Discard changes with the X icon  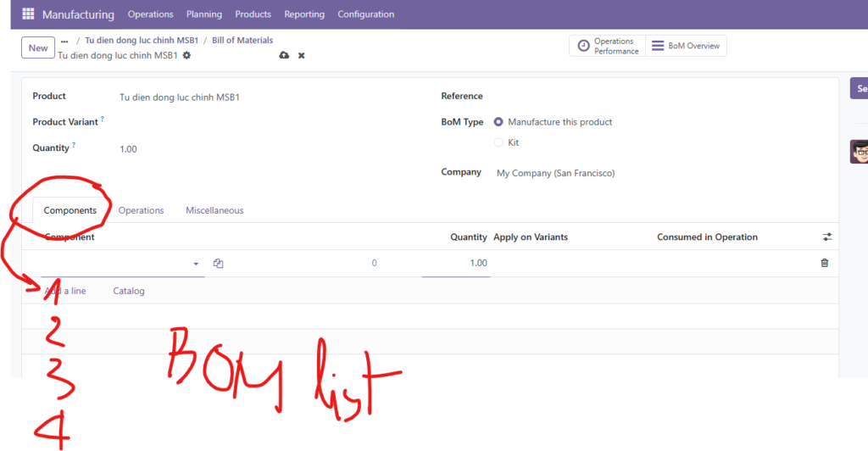[301, 55]
